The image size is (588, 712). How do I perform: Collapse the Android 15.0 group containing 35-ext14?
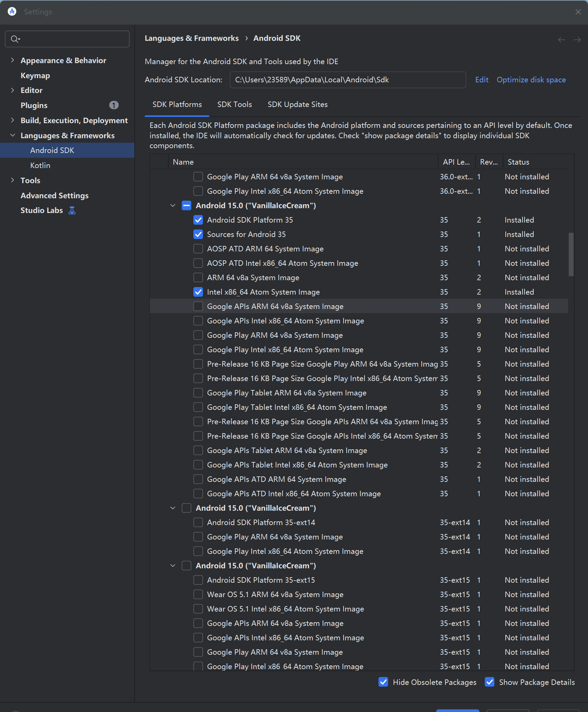[173, 508]
